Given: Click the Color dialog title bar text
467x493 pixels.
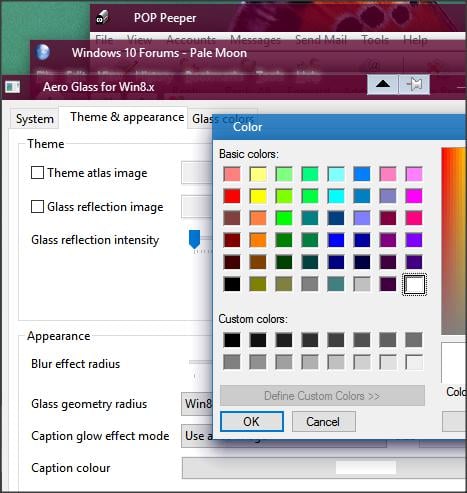Looking at the screenshot, I should (x=247, y=127).
